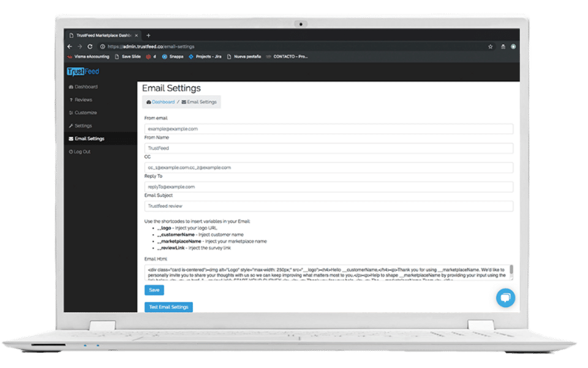The width and height of the screenshot is (588, 368).
Task: Click the __marketplaceName shortcode text
Action: point(179,242)
